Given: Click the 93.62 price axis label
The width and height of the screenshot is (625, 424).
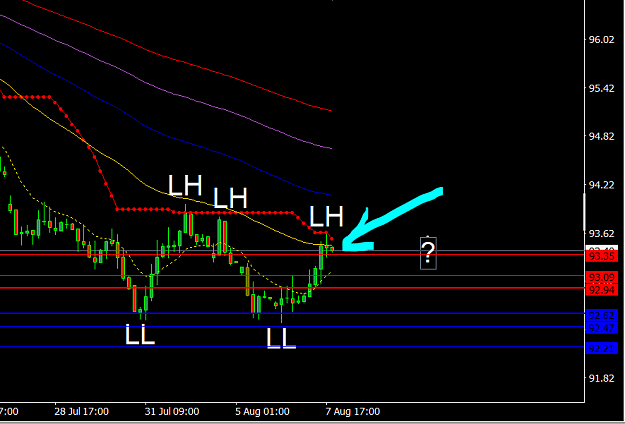Looking at the screenshot, I should [x=601, y=233].
